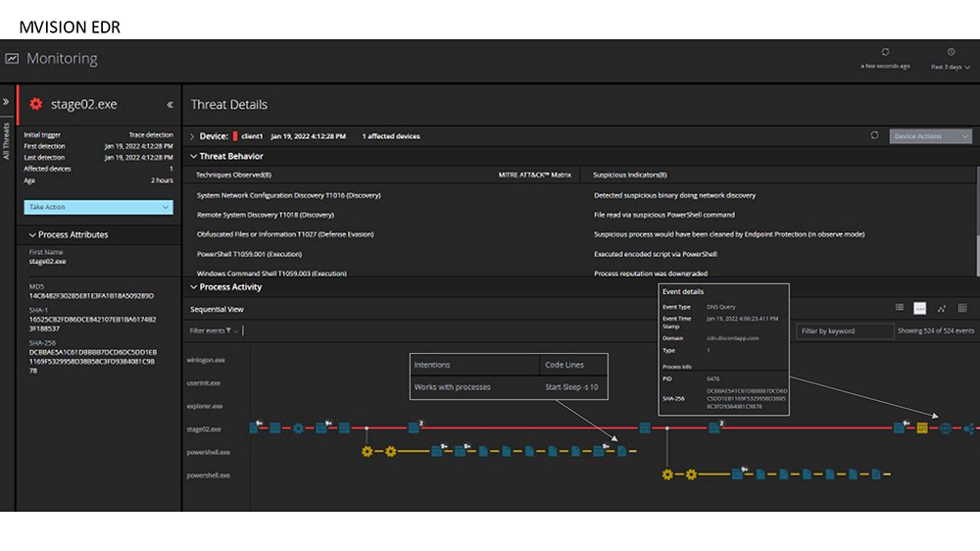Click the refresh icon in top header
The height and width of the screenshot is (551, 980).
point(885,52)
